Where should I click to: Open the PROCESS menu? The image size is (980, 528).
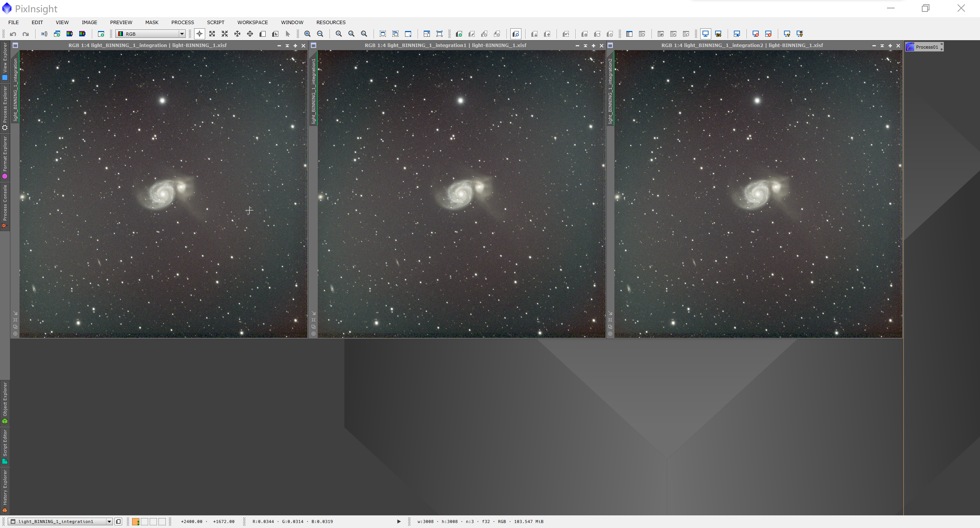click(x=183, y=23)
